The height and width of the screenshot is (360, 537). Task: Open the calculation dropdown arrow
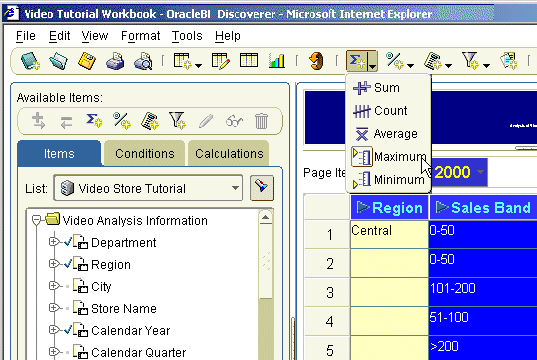click(448, 65)
